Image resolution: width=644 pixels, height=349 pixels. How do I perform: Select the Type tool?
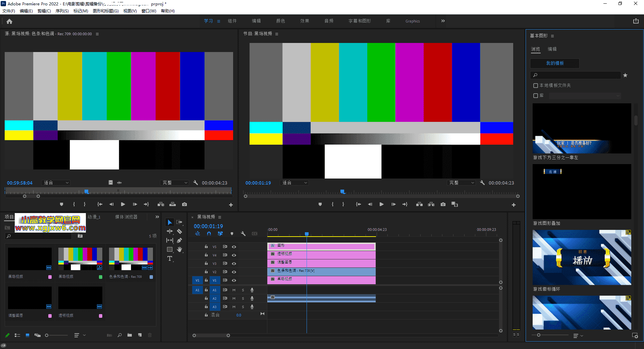pyautogui.click(x=170, y=258)
